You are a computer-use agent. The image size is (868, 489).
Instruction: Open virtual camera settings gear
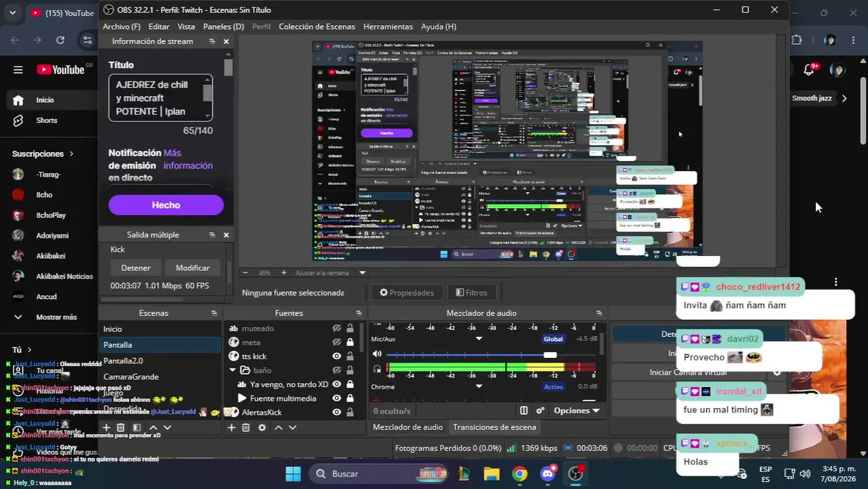coord(777,372)
